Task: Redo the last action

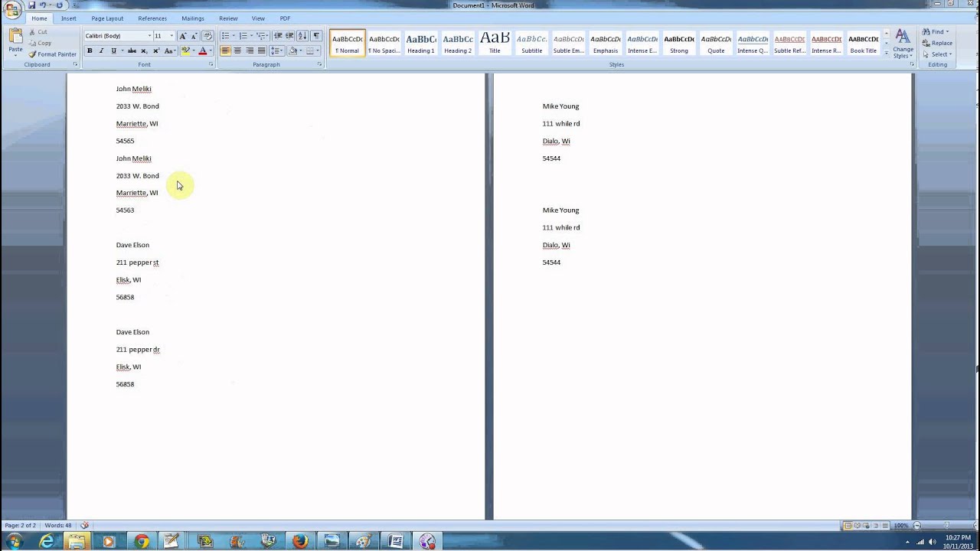Action: coord(59,5)
